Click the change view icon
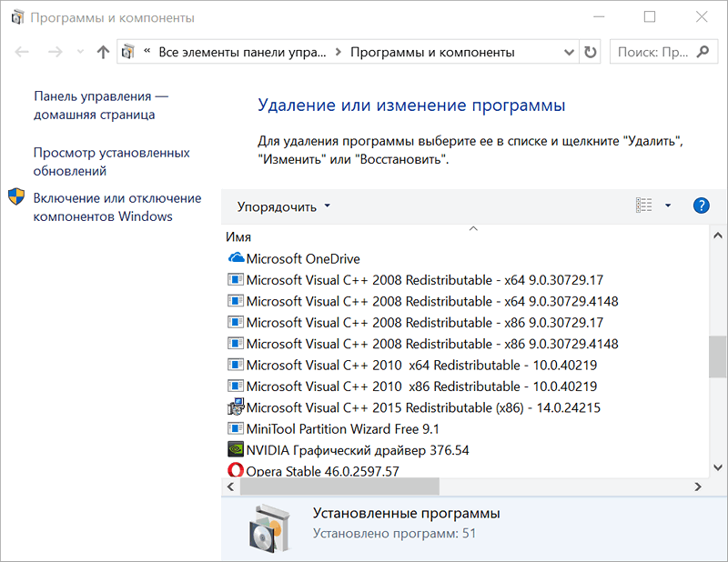This screenshot has height=562, width=728. coord(643,206)
